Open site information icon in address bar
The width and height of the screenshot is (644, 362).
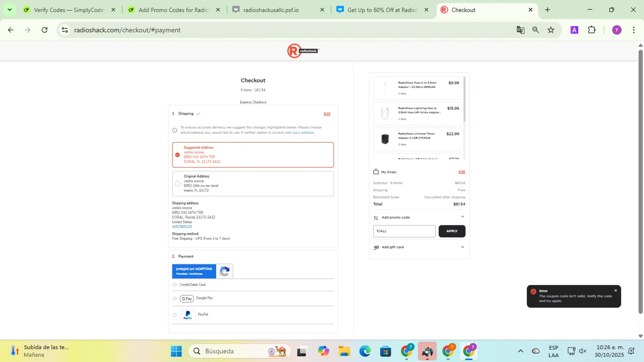pos(65,30)
